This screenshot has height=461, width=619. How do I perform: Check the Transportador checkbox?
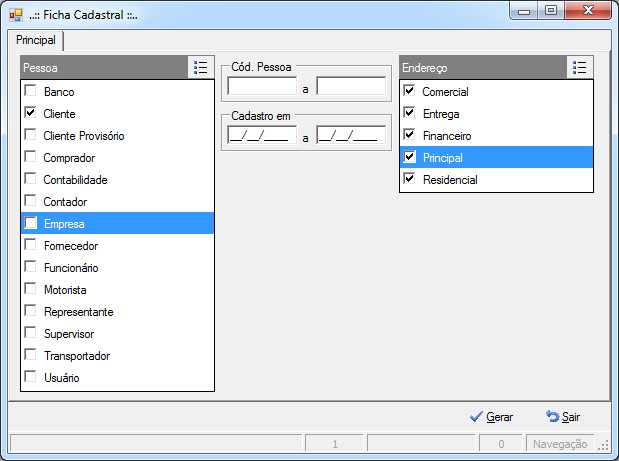[30, 355]
